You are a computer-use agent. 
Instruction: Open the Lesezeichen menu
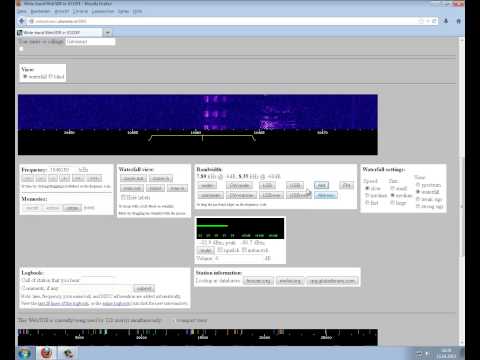[x=103, y=11]
